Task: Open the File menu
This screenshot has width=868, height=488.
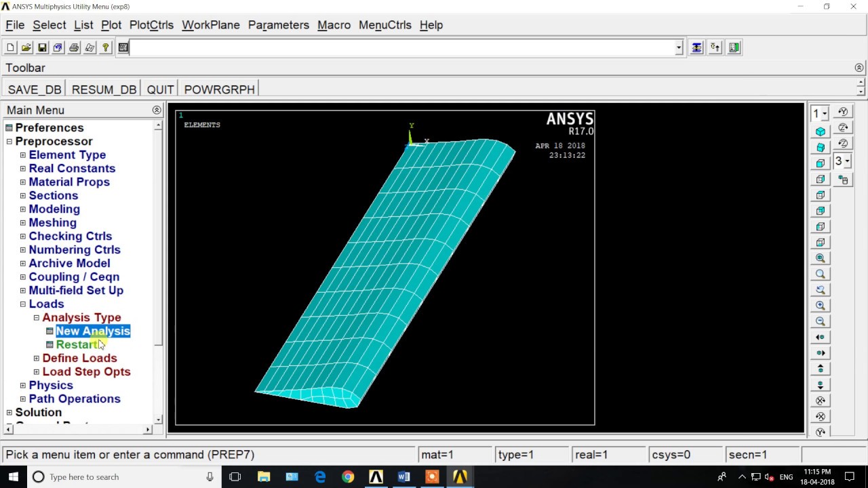Action: 15,25
